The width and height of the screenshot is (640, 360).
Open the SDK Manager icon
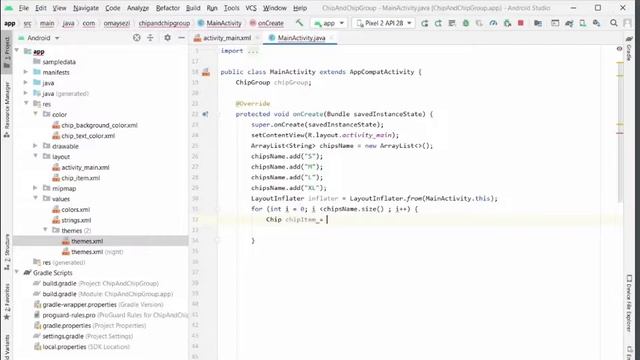point(596,23)
